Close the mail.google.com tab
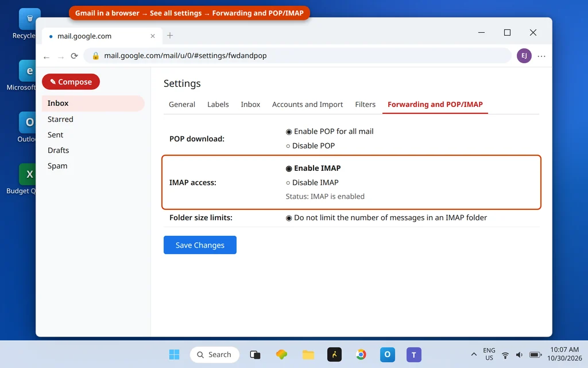The width and height of the screenshot is (588, 368). tap(153, 36)
